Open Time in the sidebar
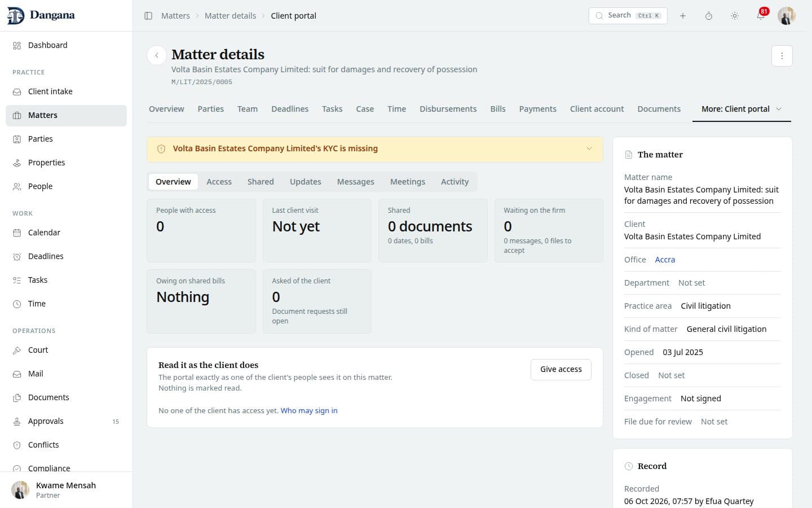The width and height of the screenshot is (812, 508). (66, 304)
